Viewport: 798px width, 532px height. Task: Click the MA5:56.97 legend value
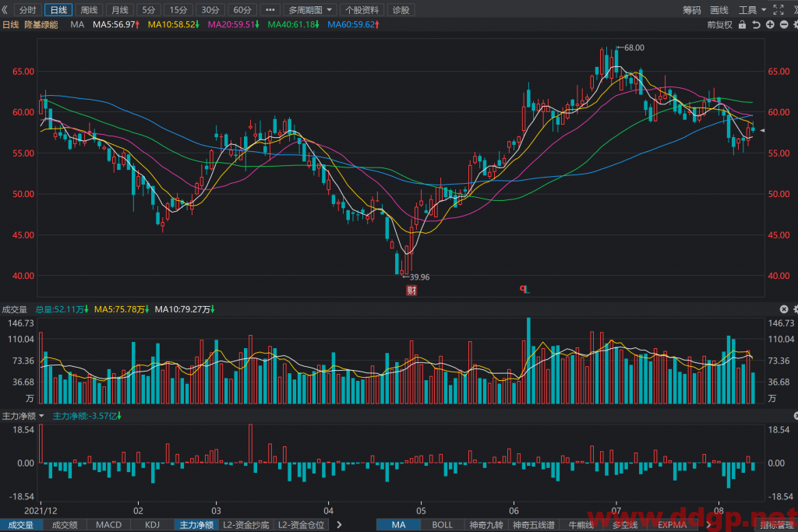click(116, 24)
